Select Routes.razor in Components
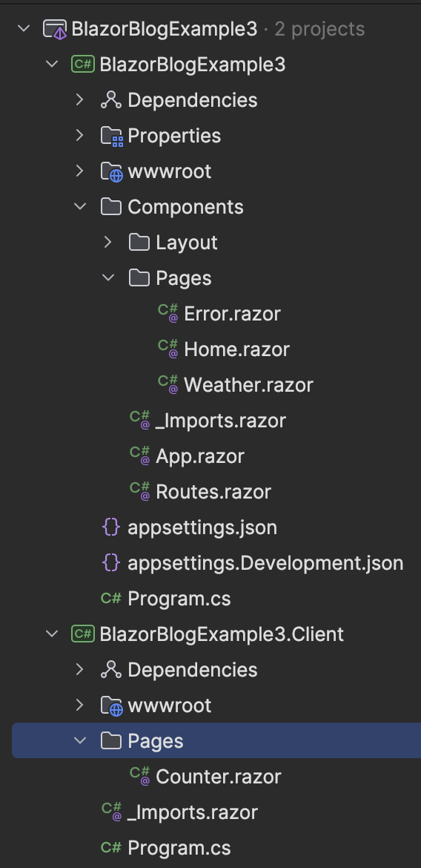The height and width of the screenshot is (868, 421). tap(213, 492)
